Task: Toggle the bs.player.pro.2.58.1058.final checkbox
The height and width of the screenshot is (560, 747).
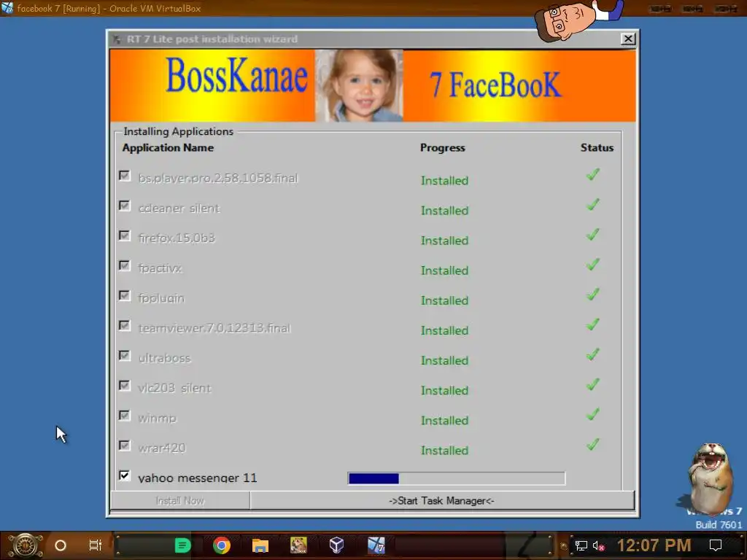Action: [124, 176]
